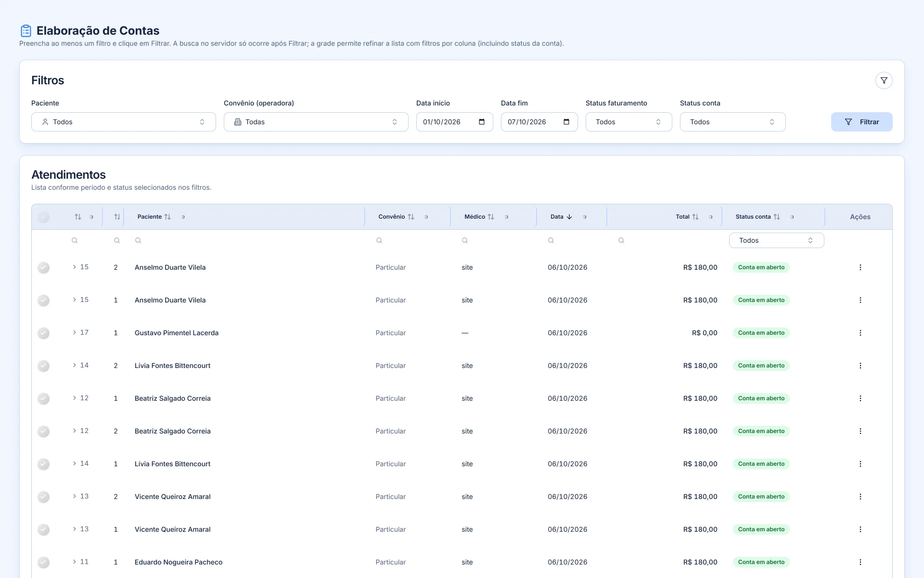
Task: Select checkbox for Gustavo Pimentel Lacerda row
Action: [x=43, y=333]
